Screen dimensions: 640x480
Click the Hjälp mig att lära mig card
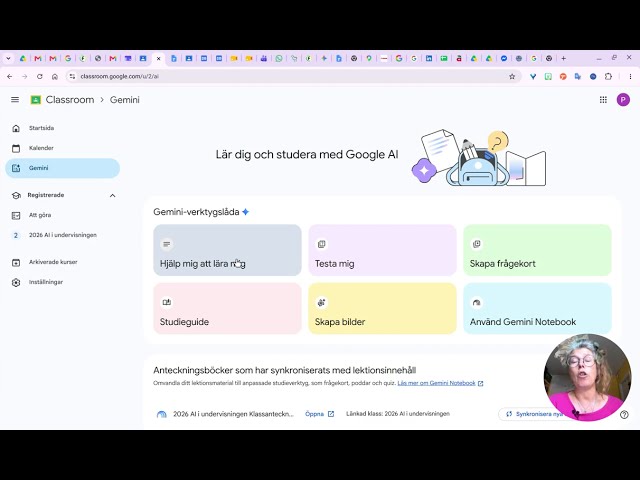(x=227, y=250)
